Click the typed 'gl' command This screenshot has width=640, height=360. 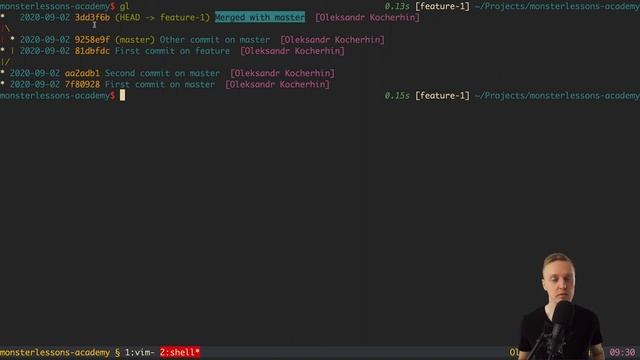pos(124,6)
